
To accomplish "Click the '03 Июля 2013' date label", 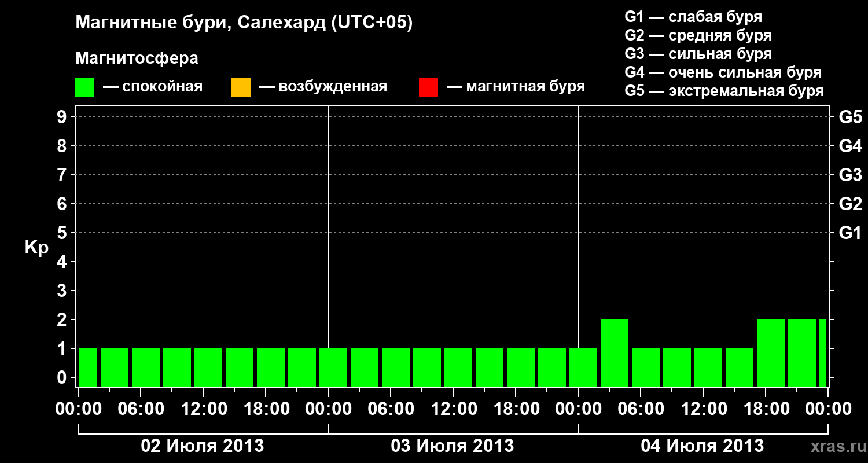I will coord(453,446).
